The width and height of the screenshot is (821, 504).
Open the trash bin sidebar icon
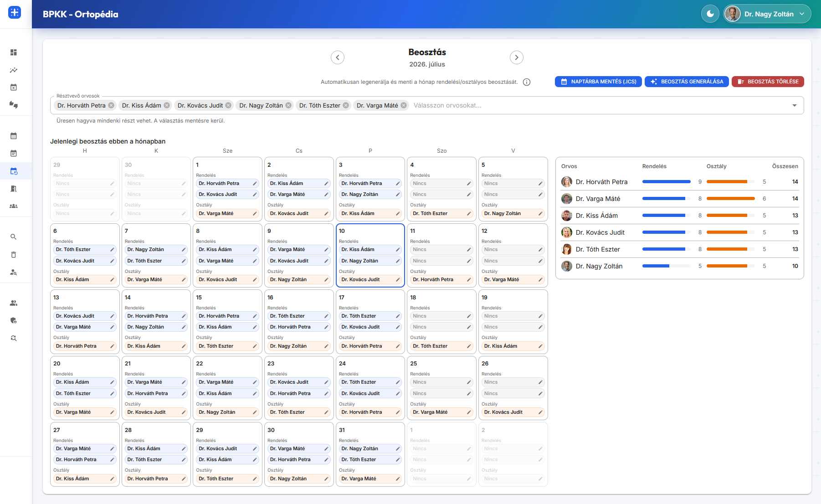(x=14, y=255)
